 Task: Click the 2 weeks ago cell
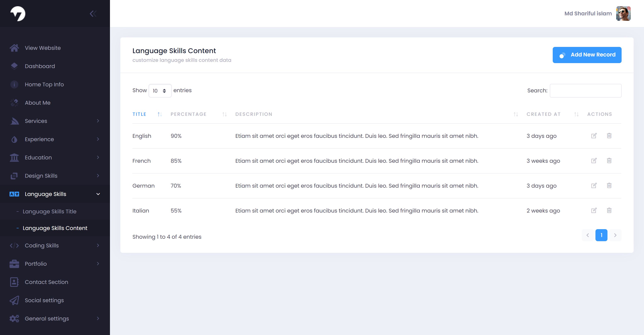coord(543,211)
